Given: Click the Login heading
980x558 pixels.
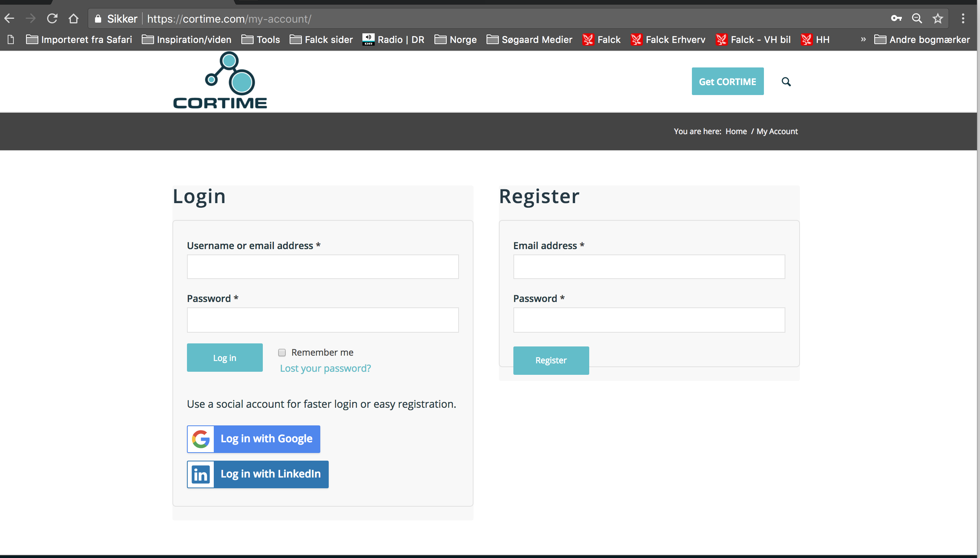Looking at the screenshot, I should [199, 197].
